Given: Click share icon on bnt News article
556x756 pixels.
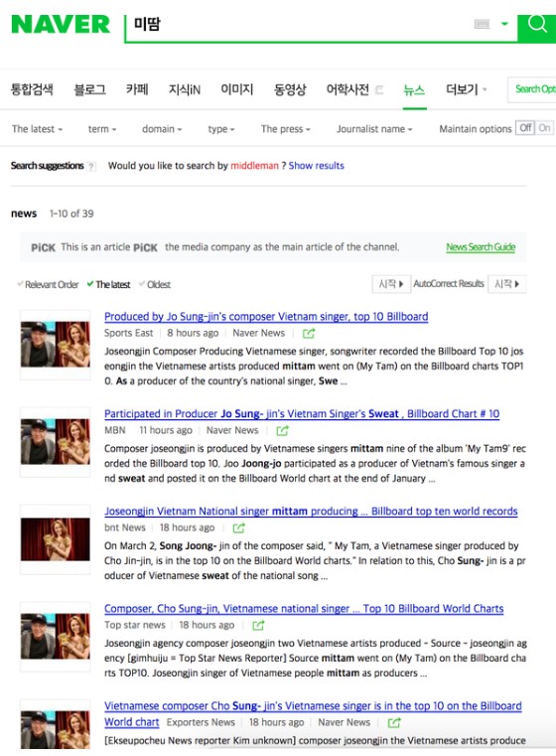Looking at the screenshot, I should pos(238,528).
